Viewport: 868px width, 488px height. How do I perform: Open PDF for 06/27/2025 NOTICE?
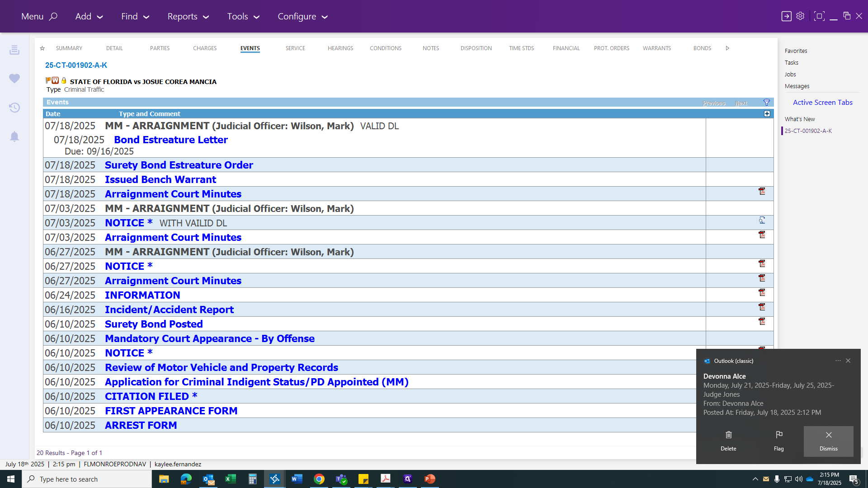[762, 264]
